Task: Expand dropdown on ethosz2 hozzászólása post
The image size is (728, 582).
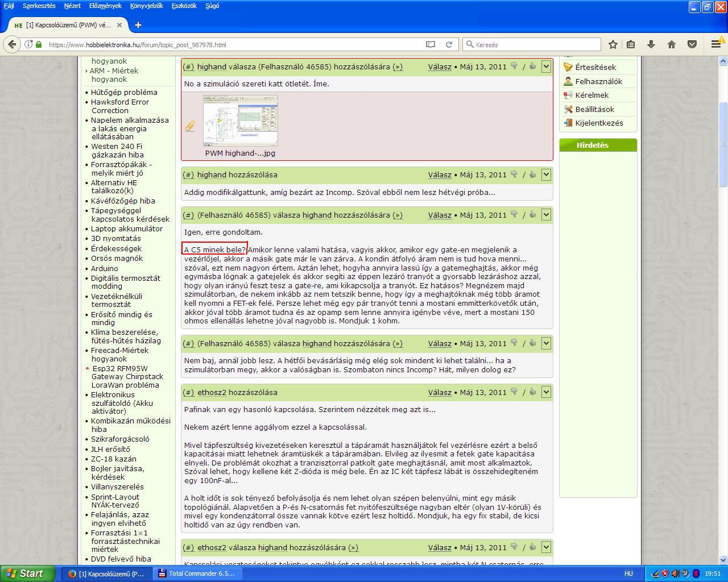Action: pos(546,392)
